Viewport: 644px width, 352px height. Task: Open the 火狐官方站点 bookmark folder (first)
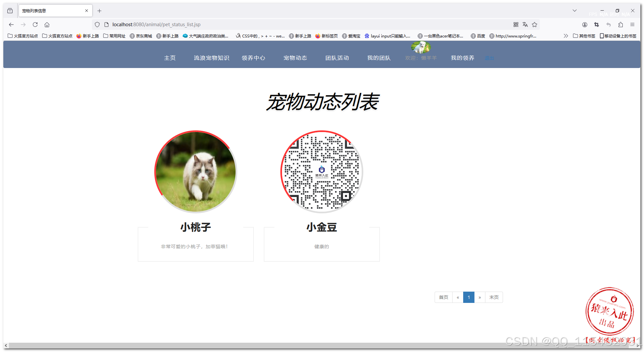(23, 36)
